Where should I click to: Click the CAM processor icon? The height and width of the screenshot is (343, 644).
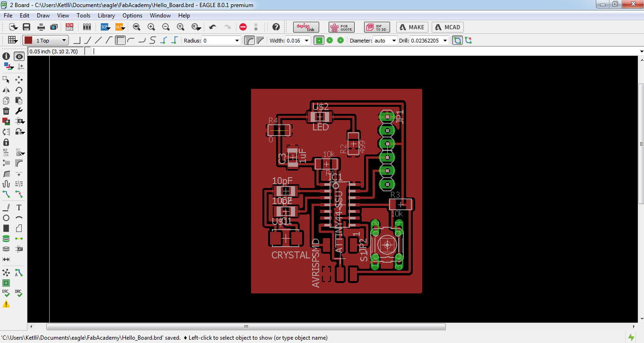click(x=54, y=27)
